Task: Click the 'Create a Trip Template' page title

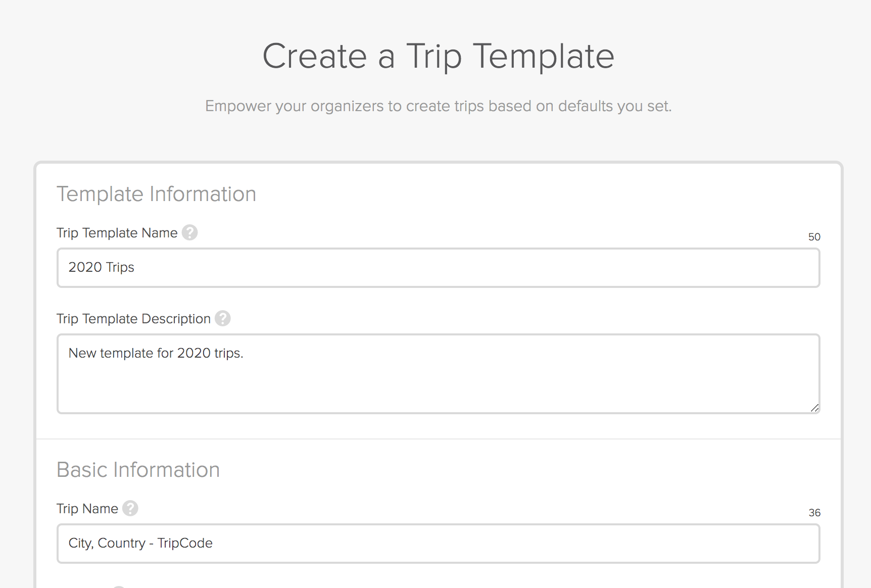Action: coord(438,56)
